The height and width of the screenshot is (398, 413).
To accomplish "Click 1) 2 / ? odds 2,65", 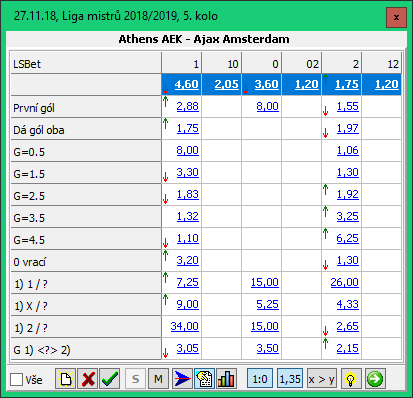I will tap(348, 326).
